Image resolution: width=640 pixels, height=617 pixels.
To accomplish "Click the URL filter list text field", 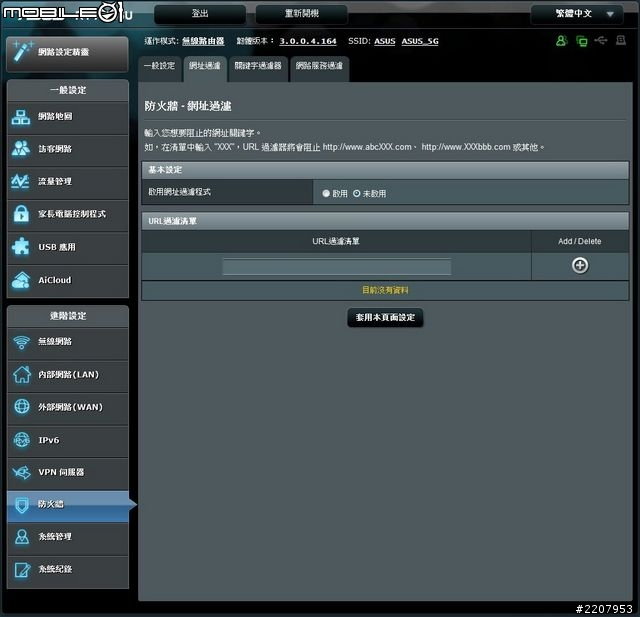I will coord(336,267).
